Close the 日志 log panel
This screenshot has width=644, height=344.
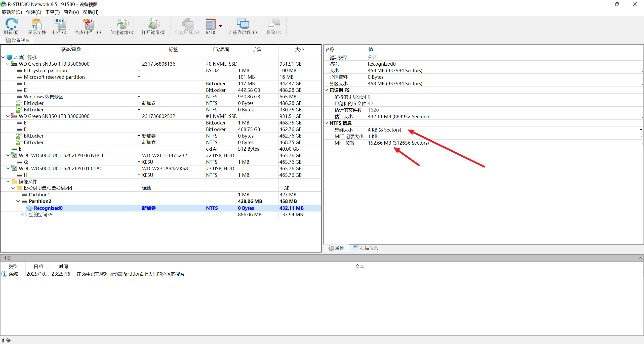coord(640,258)
